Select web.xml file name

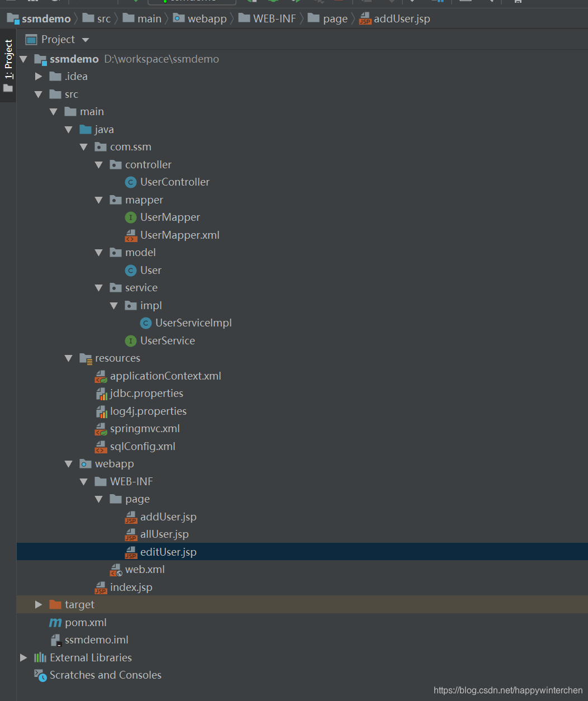coord(145,570)
